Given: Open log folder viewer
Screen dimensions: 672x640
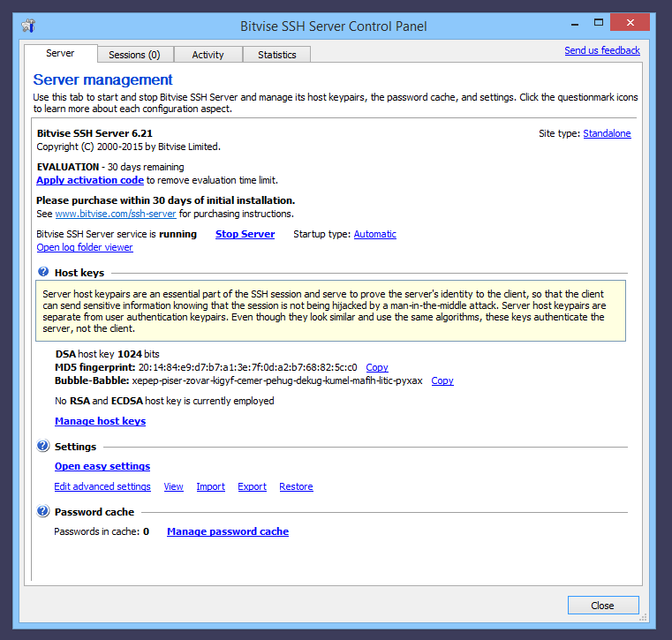Looking at the screenshot, I should tap(85, 247).
